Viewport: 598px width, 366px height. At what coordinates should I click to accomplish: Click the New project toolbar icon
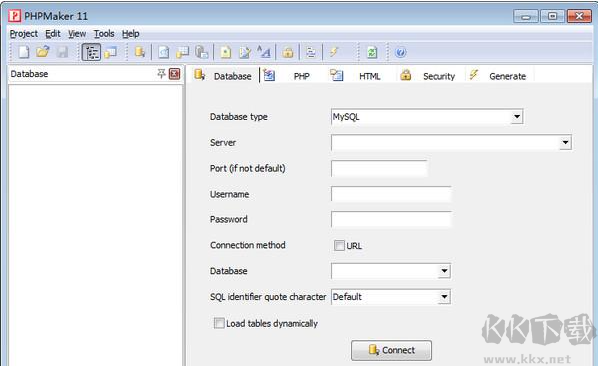click(24, 52)
